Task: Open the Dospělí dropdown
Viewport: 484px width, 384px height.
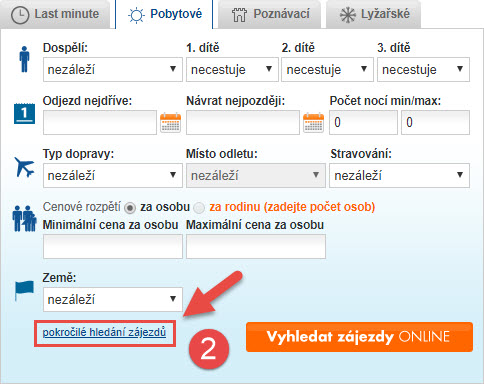Action: click(113, 69)
